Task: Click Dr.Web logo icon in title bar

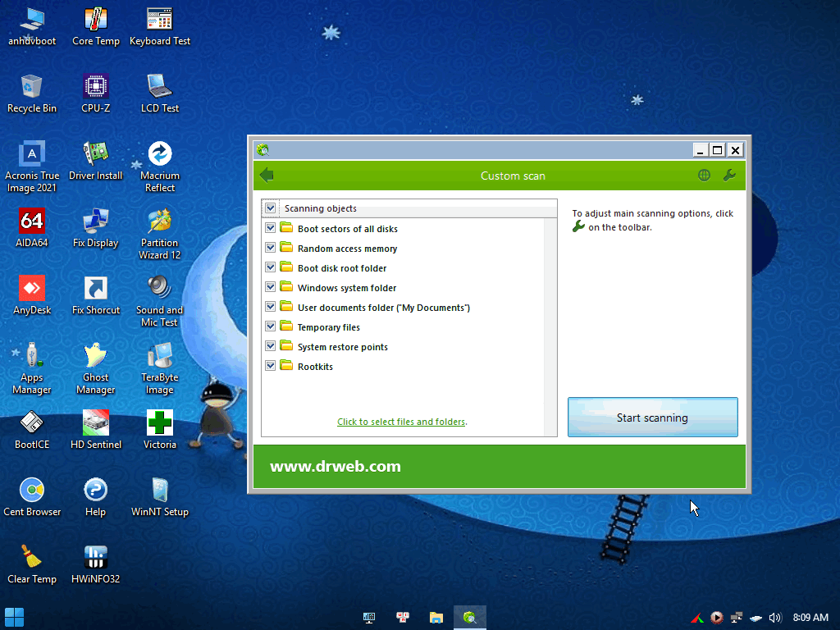Action: [x=262, y=150]
